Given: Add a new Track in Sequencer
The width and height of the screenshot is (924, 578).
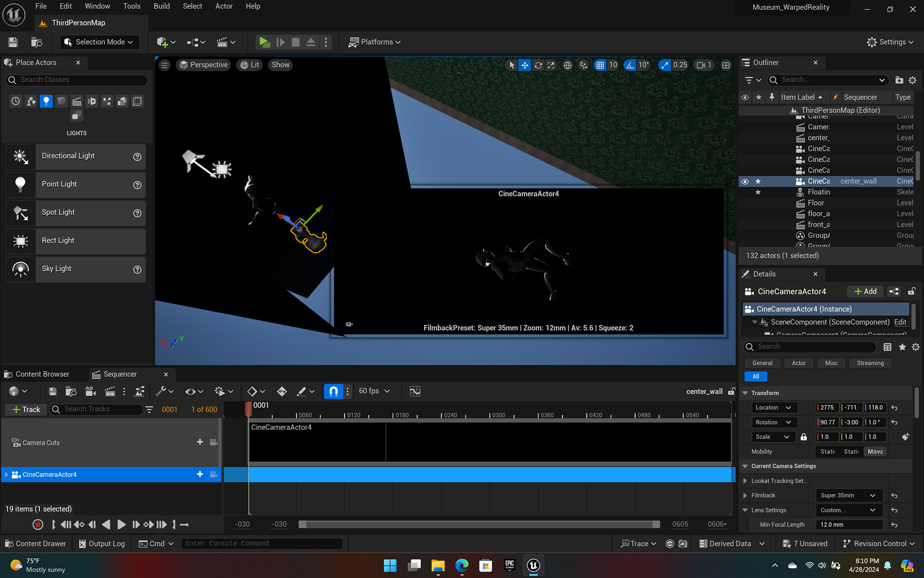Looking at the screenshot, I should point(26,409).
